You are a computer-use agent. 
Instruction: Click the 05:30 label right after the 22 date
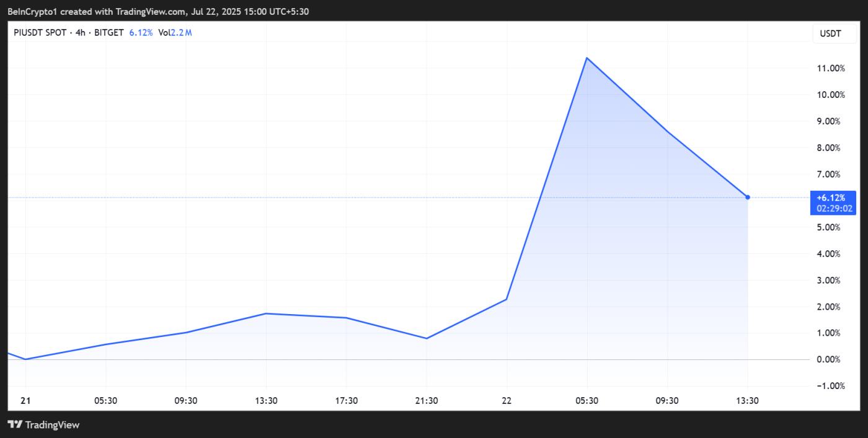point(587,401)
